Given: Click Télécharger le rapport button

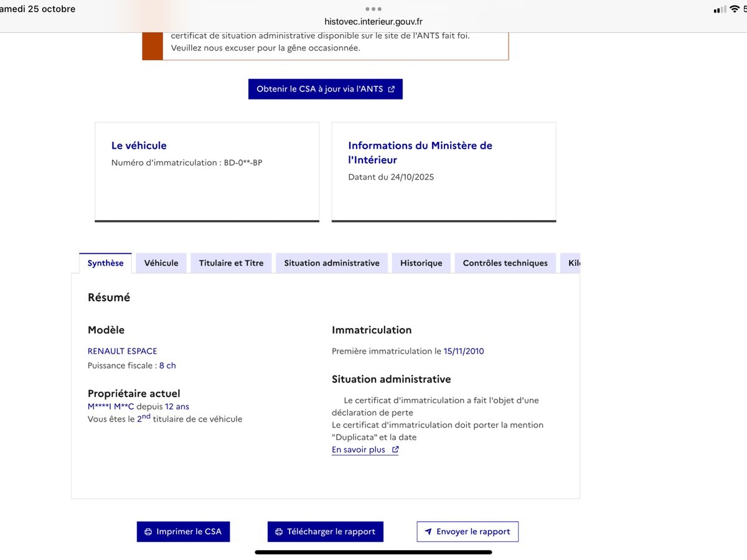Looking at the screenshot, I should pos(326,531).
